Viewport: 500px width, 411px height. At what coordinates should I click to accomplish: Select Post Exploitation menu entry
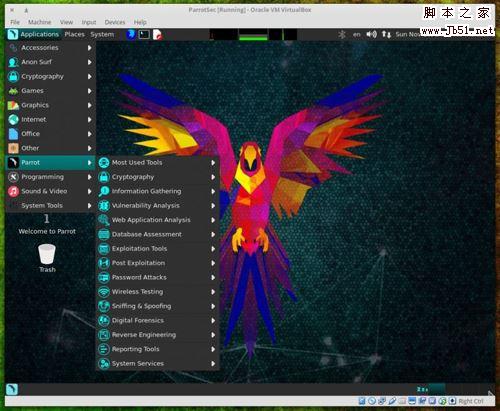pos(158,263)
